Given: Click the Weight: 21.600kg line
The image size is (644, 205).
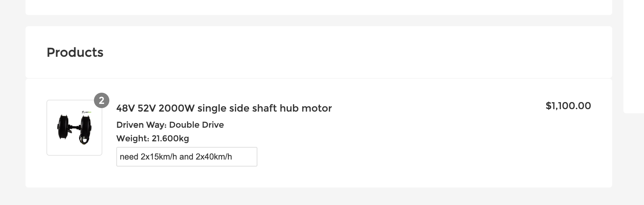Looking at the screenshot, I should [x=152, y=139].
